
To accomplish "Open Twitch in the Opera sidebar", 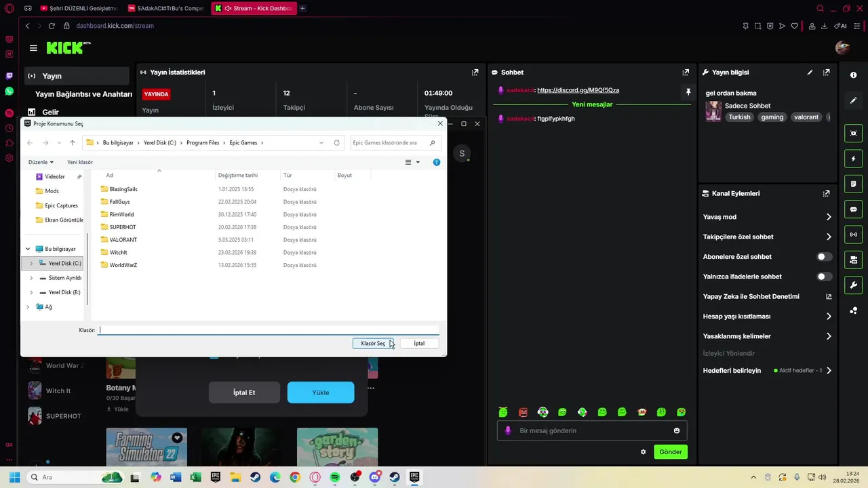I will click(x=9, y=76).
